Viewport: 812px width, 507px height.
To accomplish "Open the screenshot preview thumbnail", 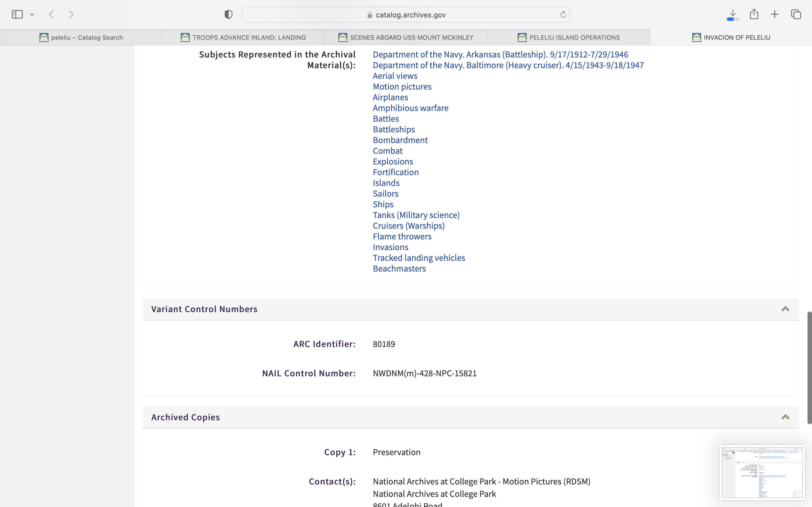I will tap(762, 472).
